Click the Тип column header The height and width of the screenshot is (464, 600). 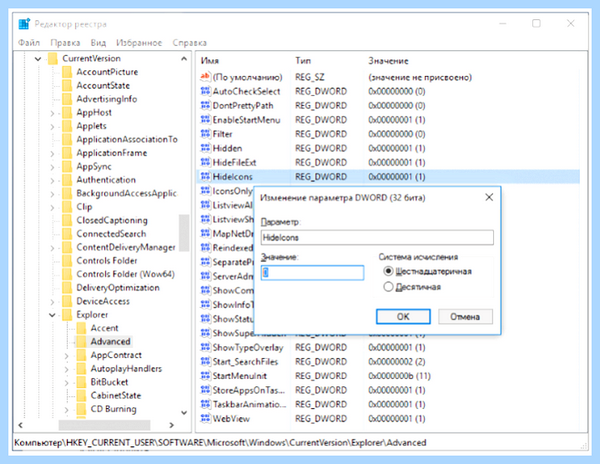303,61
